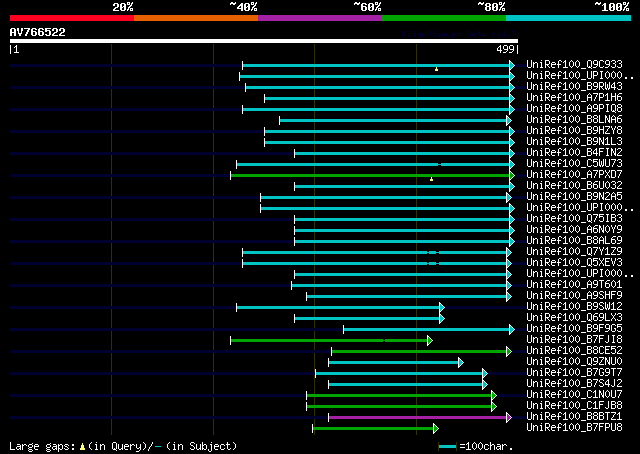The height and width of the screenshot is (454, 640).
Task: Select hit label UniRef100_A7PXD7
Action: tap(574, 175)
